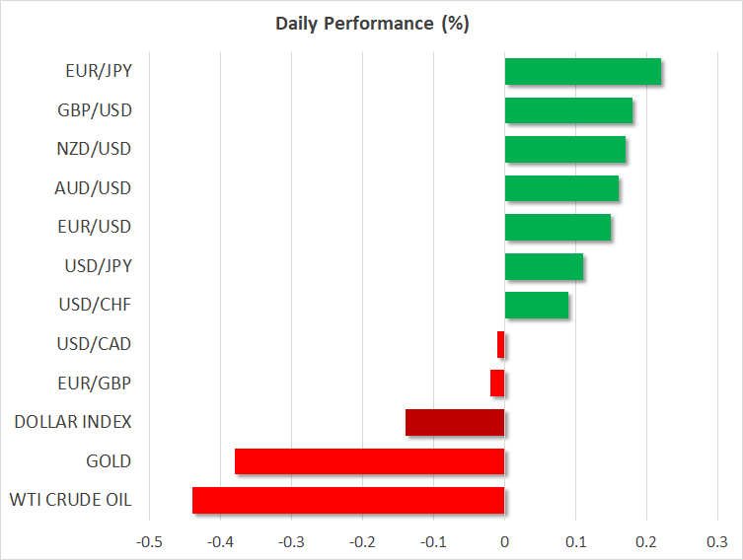Viewport: 743px width, 560px height.
Task: Select the red GOLD bar
Action: click(x=370, y=461)
